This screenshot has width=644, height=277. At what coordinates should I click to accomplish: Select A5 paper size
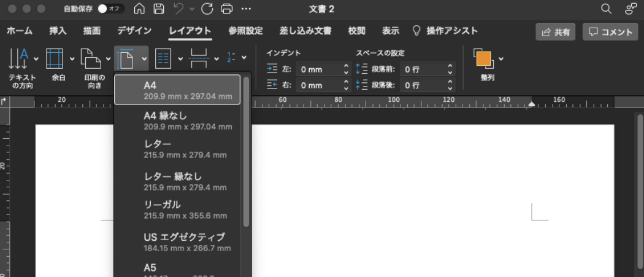(x=177, y=269)
